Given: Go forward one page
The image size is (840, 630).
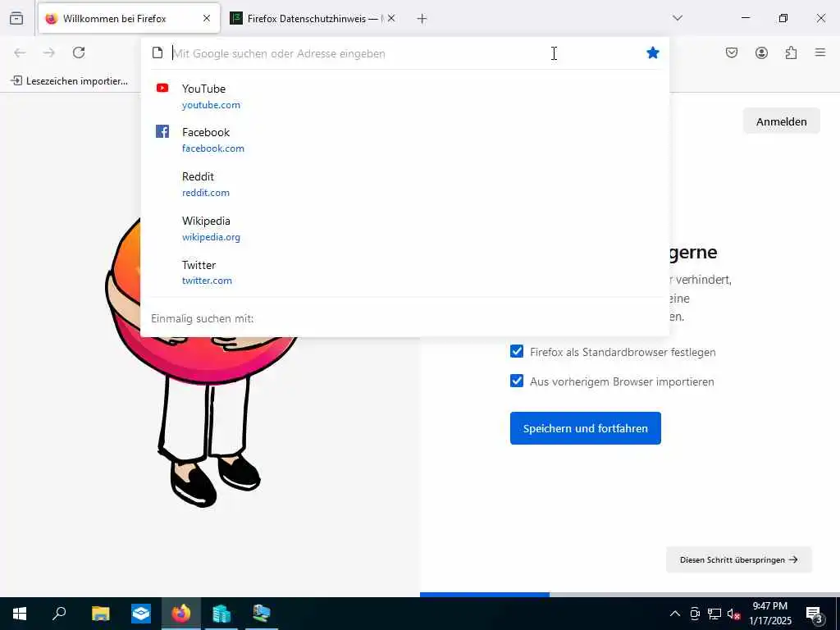Looking at the screenshot, I should point(48,52).
